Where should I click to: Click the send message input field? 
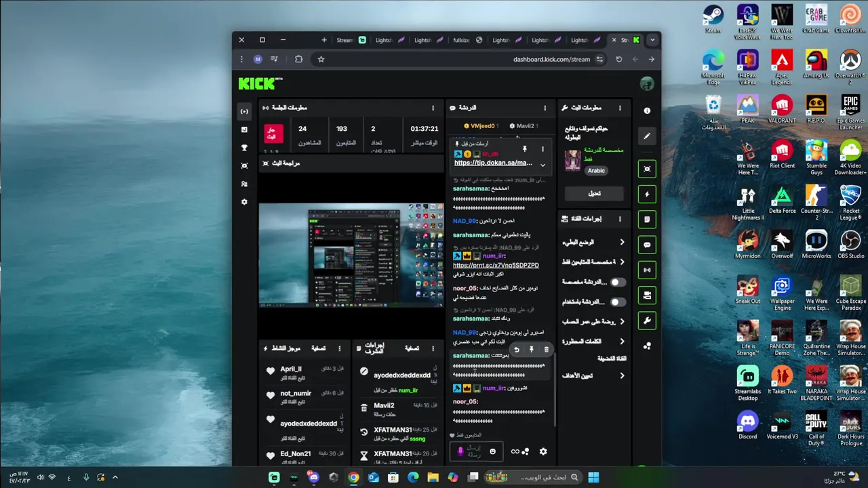click(476, 451)
